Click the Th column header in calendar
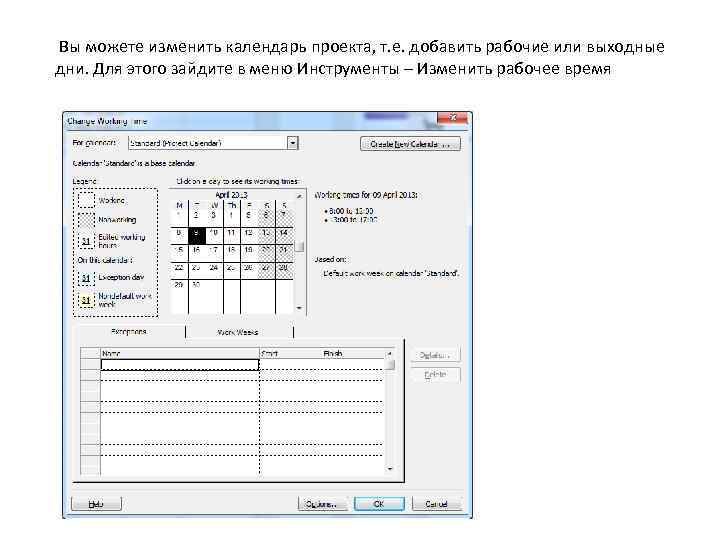Viewport: 720px width, 540px height. pyautogui.click(x=231, y=205)
